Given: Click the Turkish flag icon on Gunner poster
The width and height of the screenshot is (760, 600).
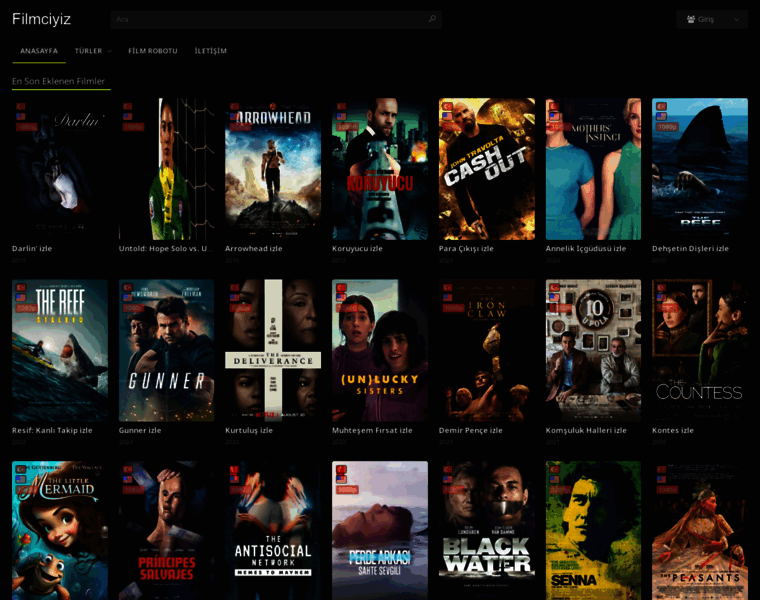Looking at the screenshot, I should click(127, 288).
